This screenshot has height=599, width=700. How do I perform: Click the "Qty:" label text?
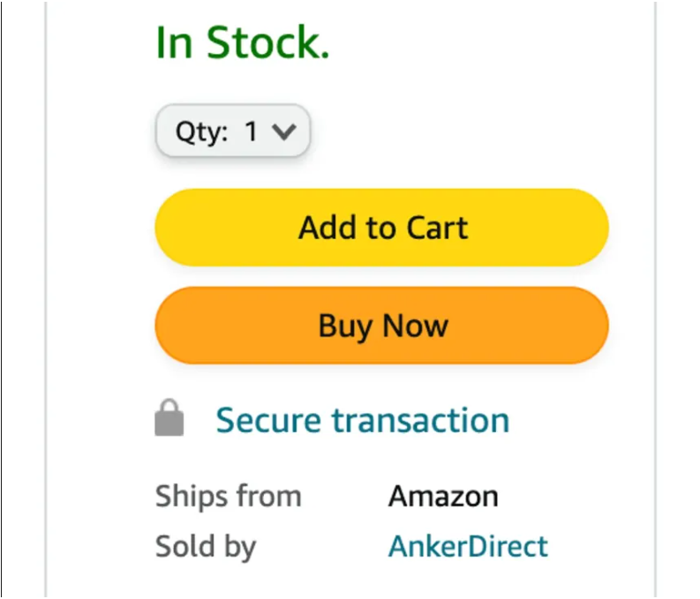(202, 132)
